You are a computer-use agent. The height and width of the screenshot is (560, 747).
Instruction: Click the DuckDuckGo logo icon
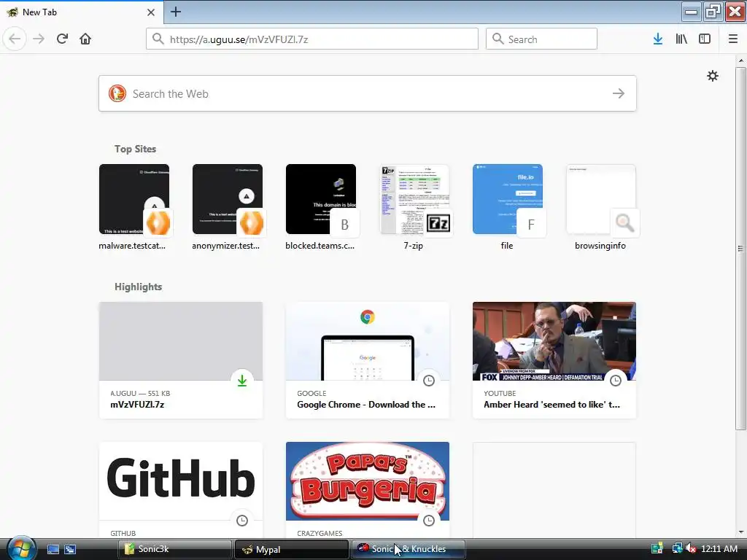pos(117,93)
